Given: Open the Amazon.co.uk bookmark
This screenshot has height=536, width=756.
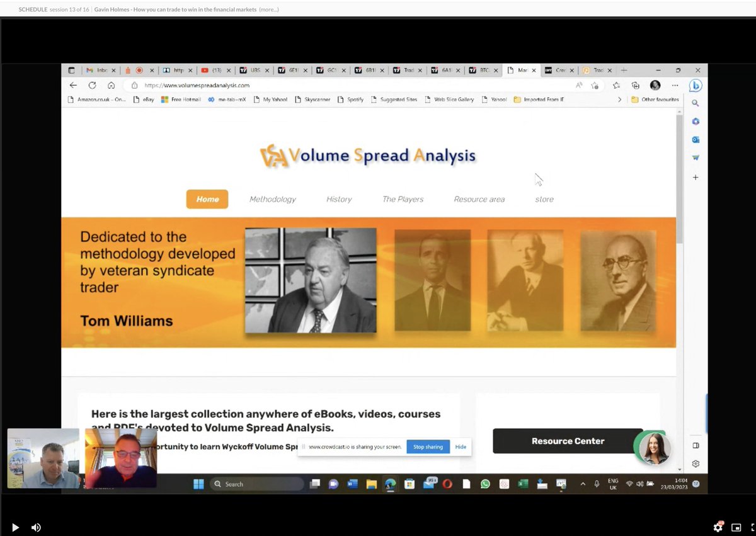Looking at the screenshot, I should click(97, 100).
